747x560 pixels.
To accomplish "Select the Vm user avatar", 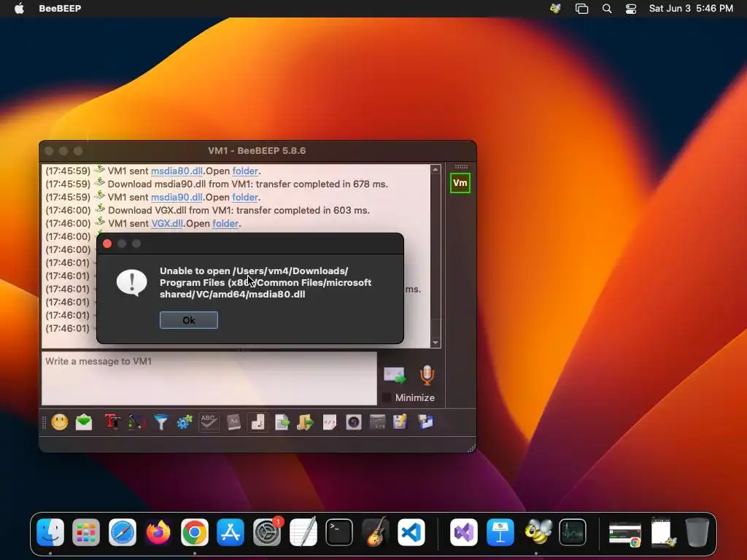I will point(460,183).
